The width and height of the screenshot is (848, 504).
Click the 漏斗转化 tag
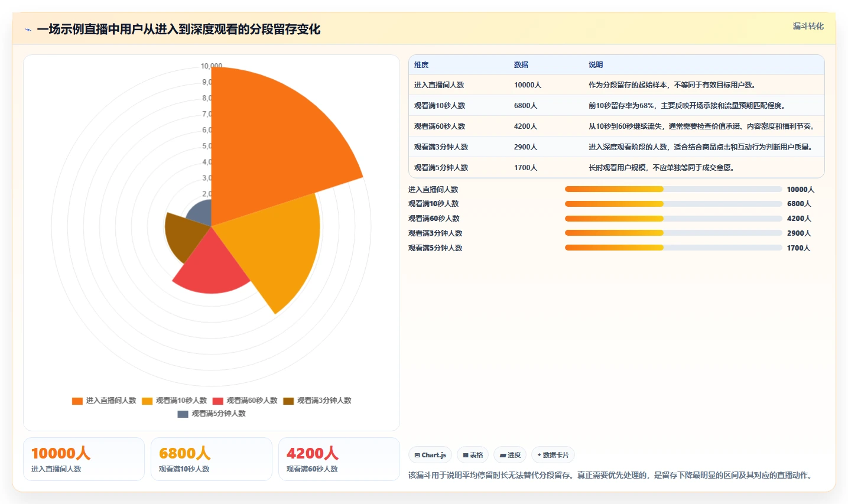pos(808,26)
